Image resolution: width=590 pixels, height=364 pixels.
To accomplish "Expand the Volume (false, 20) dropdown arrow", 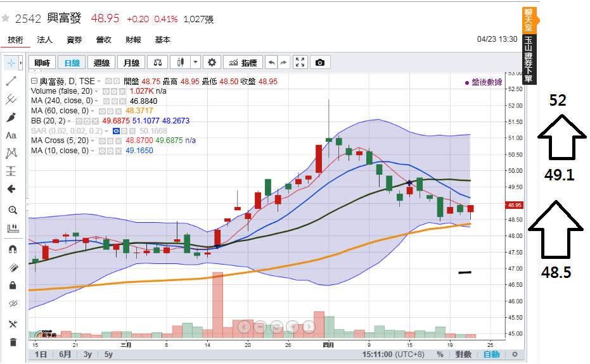I will (96, 91).
